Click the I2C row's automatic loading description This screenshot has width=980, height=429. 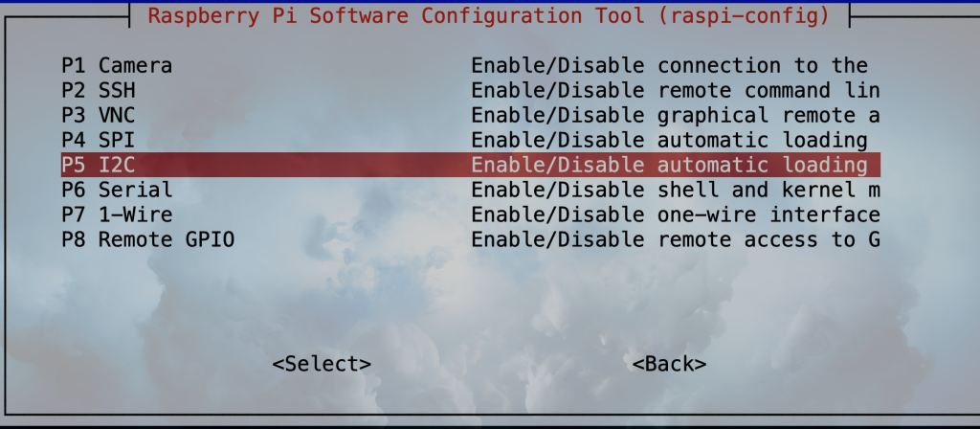tap(763, 166)
